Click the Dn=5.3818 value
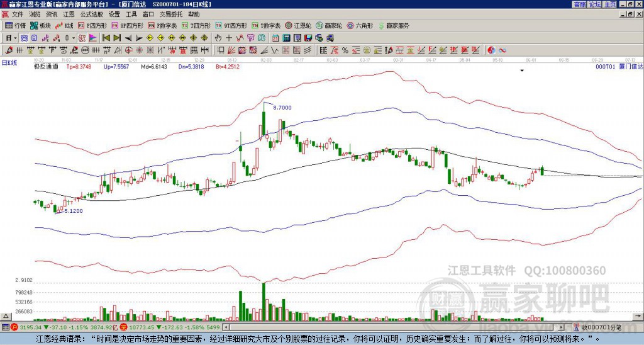The image size is (644, 345). [x=191, y=66]
